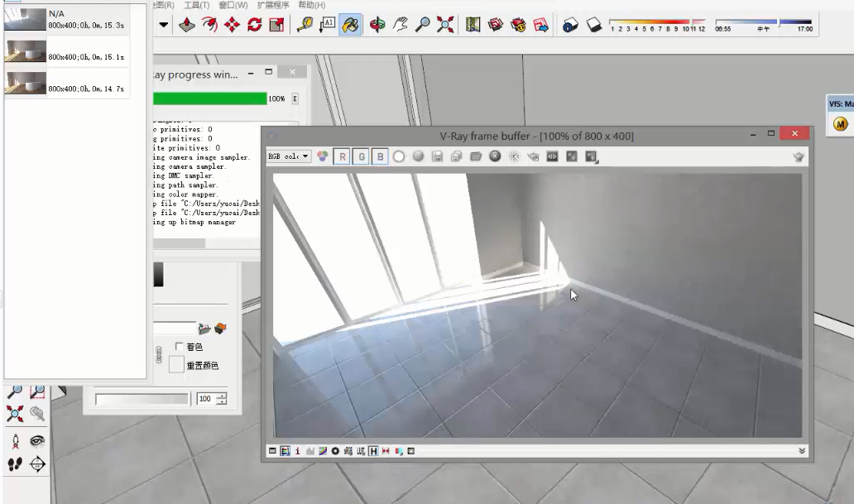Open the 扩展程序 menu

(273, 5)
